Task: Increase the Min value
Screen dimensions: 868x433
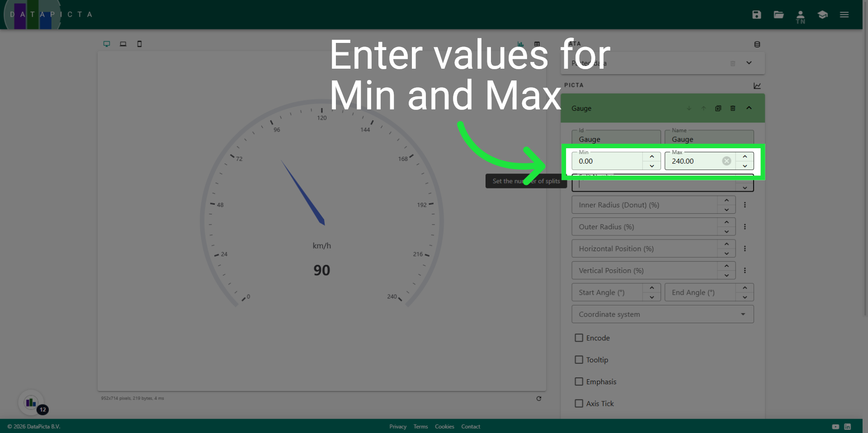Action: (x=652, y=156)
